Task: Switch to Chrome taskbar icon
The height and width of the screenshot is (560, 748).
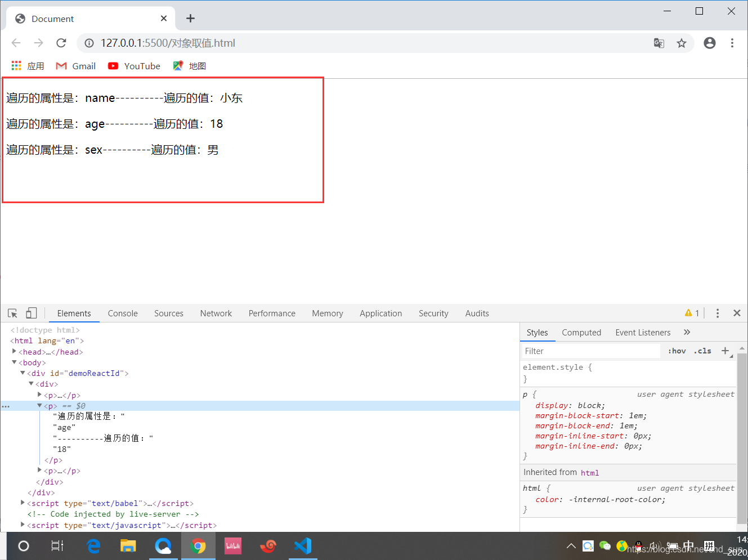Action: (x=198, y=546)
